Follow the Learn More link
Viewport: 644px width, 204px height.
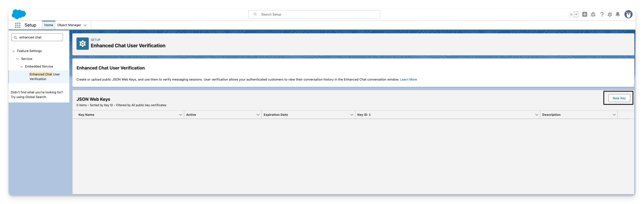tap(408, 79)
